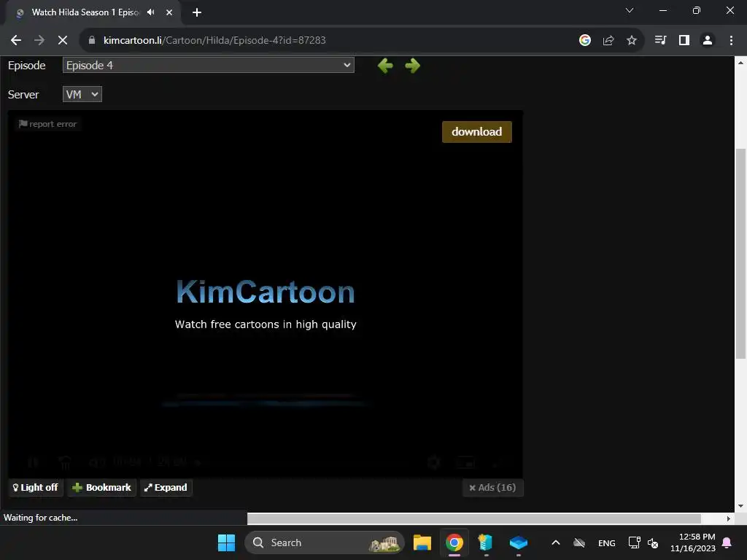Screen dimensions: 747x560
Task: Stop the page loading
Action: pos(63,41)
